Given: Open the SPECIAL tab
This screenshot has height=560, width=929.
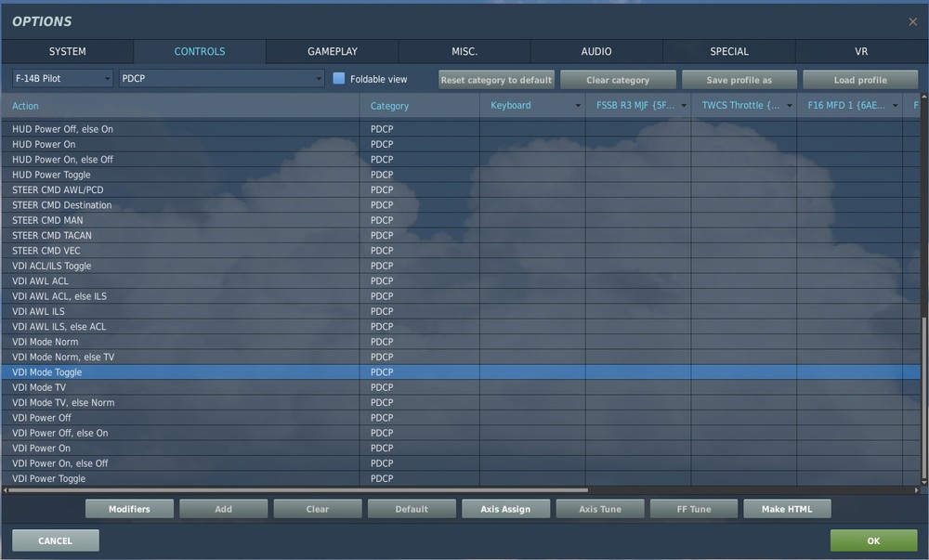Looking at the screenshot, I should [729, 51].
